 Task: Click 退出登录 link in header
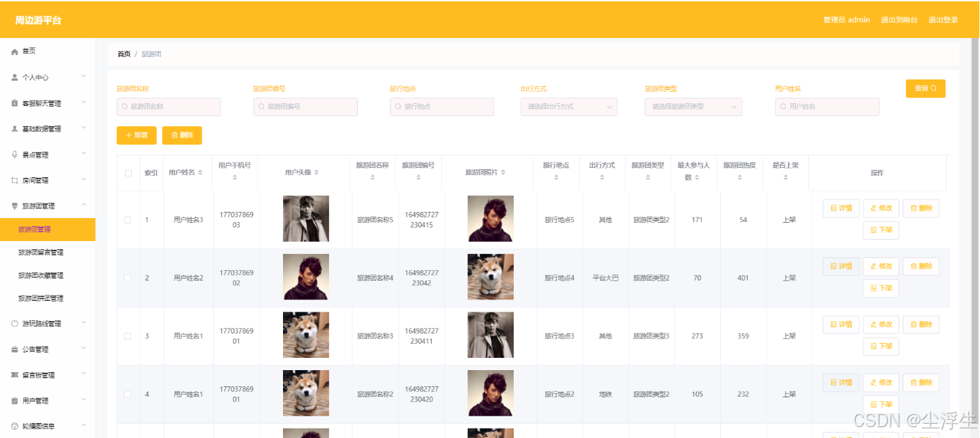click(x=943, y=20)
